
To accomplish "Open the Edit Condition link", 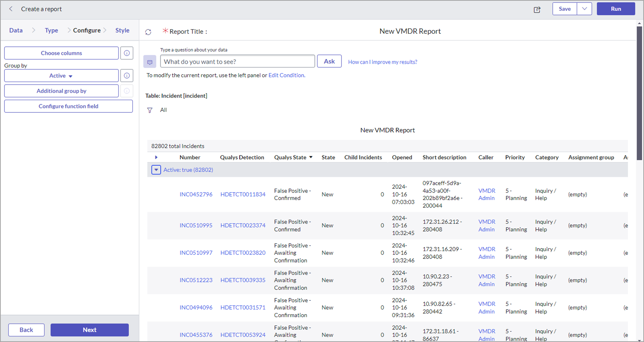I will click(286, 75).
